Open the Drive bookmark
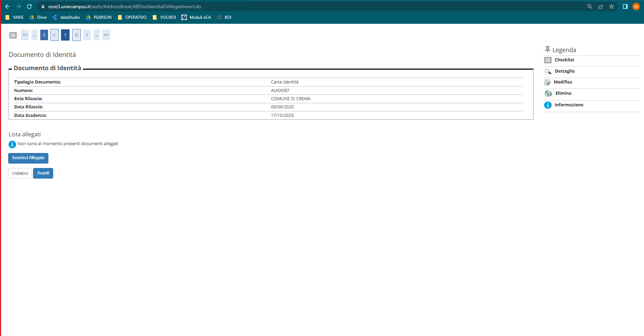The image size is (644, 336). (x=38, y=17)
